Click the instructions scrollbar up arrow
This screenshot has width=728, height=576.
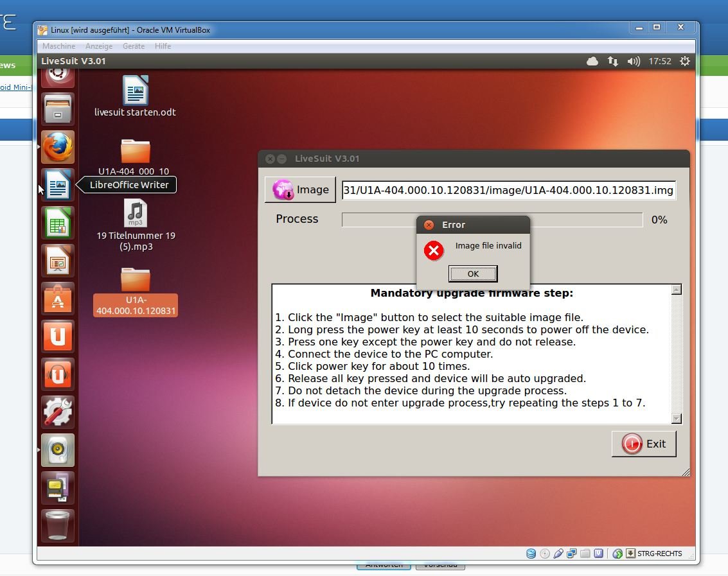pyautogui.click(x=677, y=290)
